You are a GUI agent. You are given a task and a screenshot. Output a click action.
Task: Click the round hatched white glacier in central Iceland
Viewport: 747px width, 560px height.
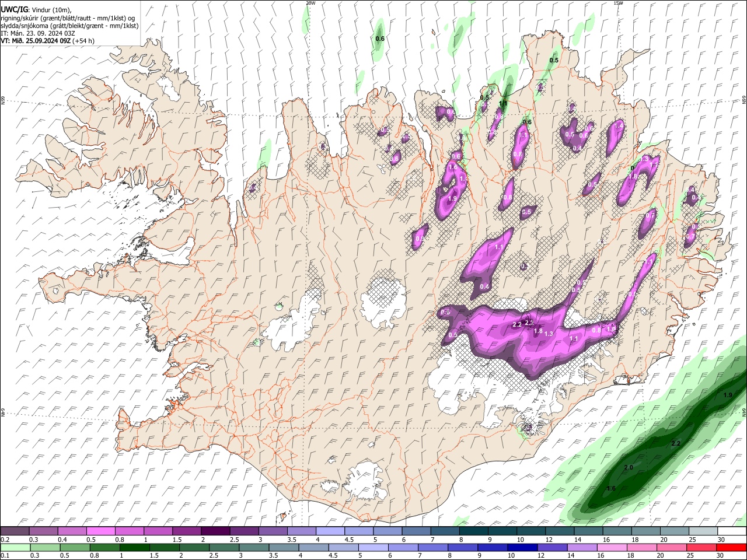click(383, 302)
